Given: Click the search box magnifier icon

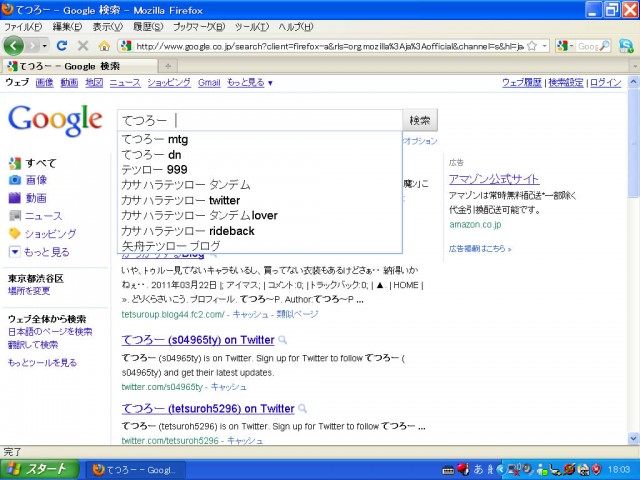Looking at the screenshot, I should pyautogui.click(x=604, y=46).
